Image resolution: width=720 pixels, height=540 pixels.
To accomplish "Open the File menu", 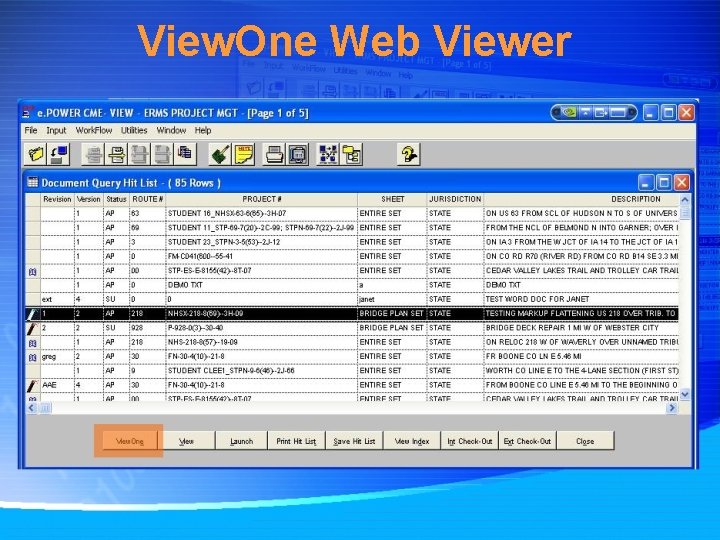I will coord(31,130).
